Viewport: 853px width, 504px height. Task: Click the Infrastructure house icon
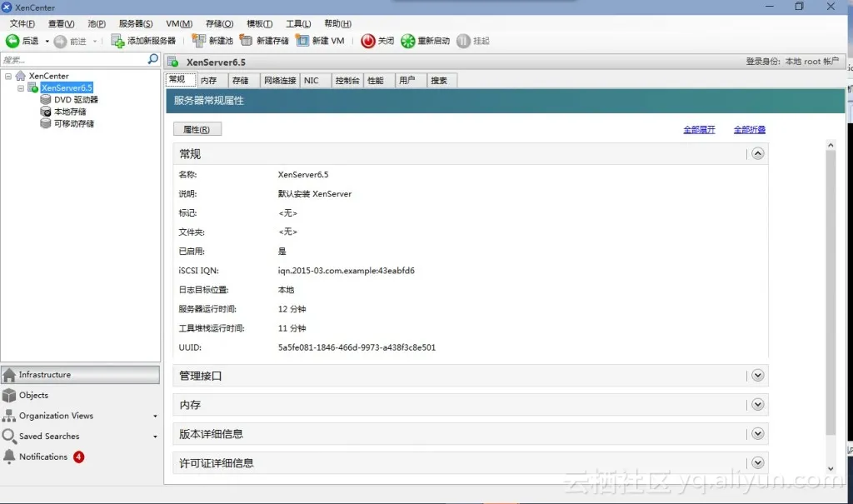tap(9, 375)
